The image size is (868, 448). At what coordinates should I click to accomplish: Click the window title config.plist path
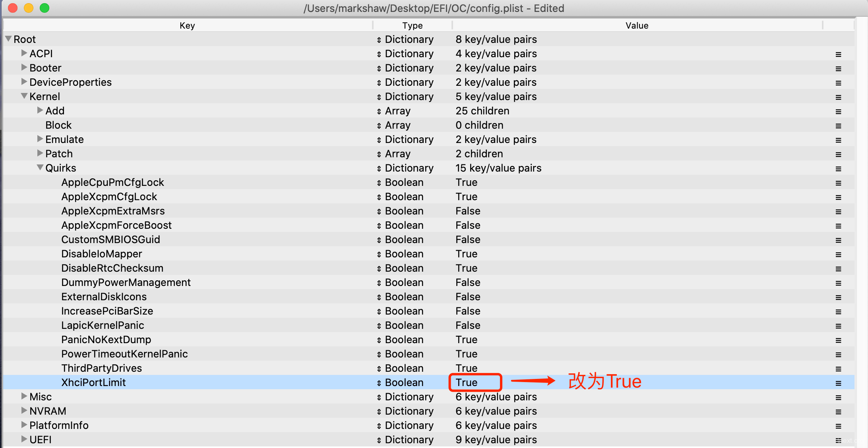pos(434,8)
